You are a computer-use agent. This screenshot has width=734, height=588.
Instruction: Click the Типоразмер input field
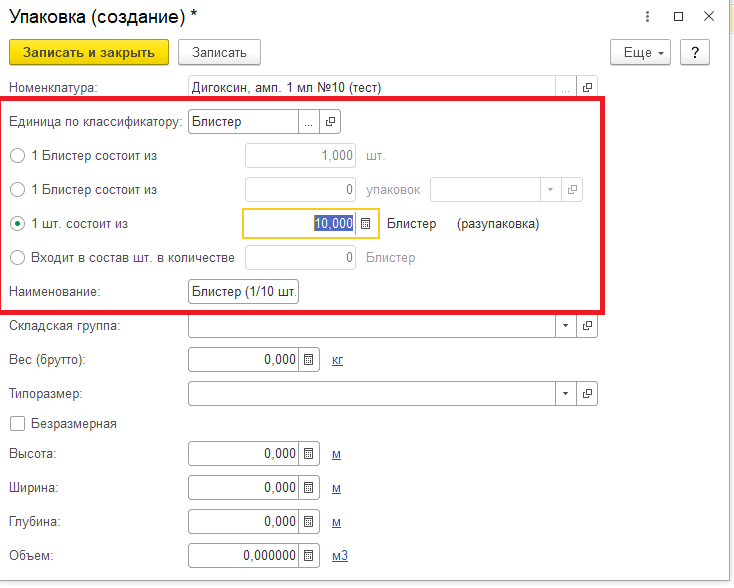point(372,393)
